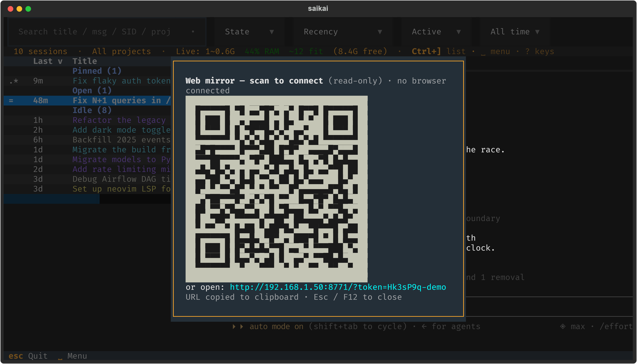Select the 'Fix N+1 queries in' session row
This screenshot has height=364, width=637.
(x=87, y=100)
